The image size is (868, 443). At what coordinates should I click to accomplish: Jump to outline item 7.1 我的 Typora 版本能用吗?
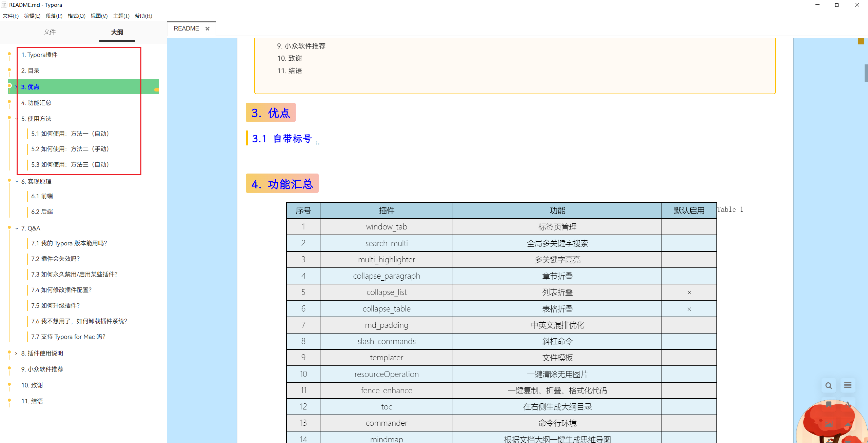click(69, 243)
